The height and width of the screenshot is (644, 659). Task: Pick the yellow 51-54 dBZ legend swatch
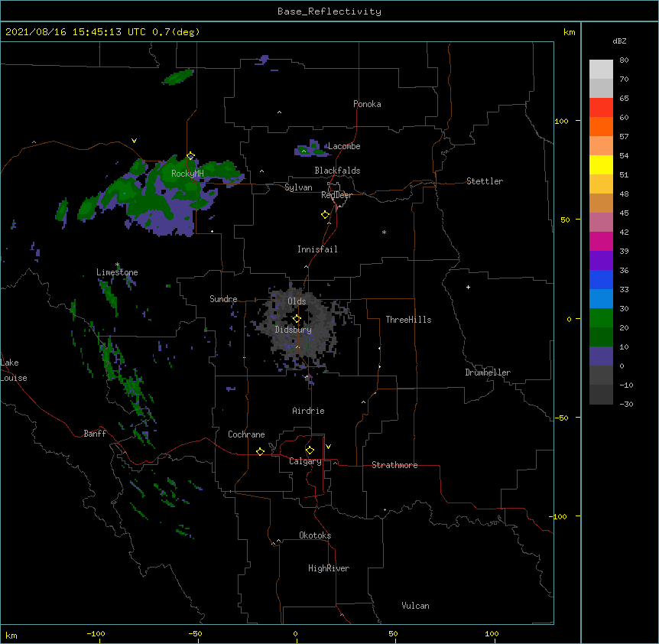(601, 164)
